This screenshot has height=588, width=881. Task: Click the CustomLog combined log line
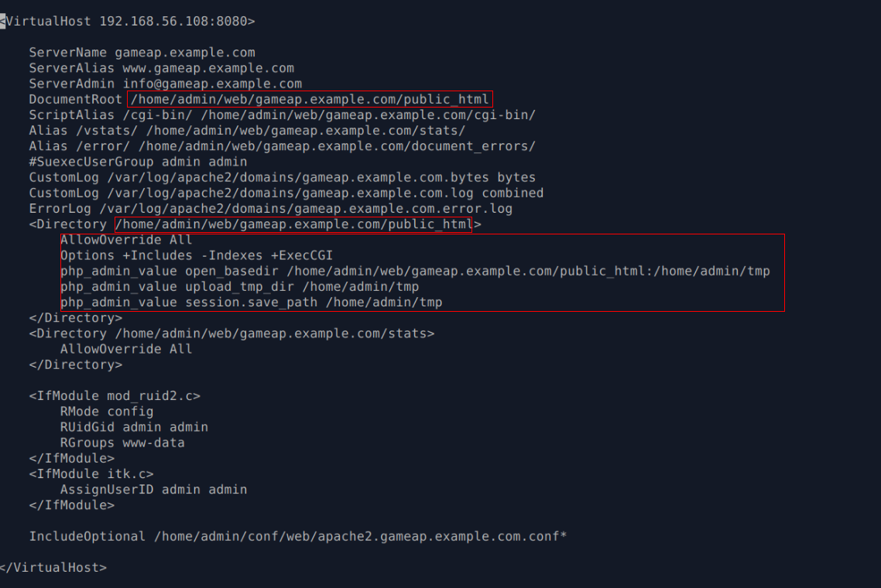point(286,193)
